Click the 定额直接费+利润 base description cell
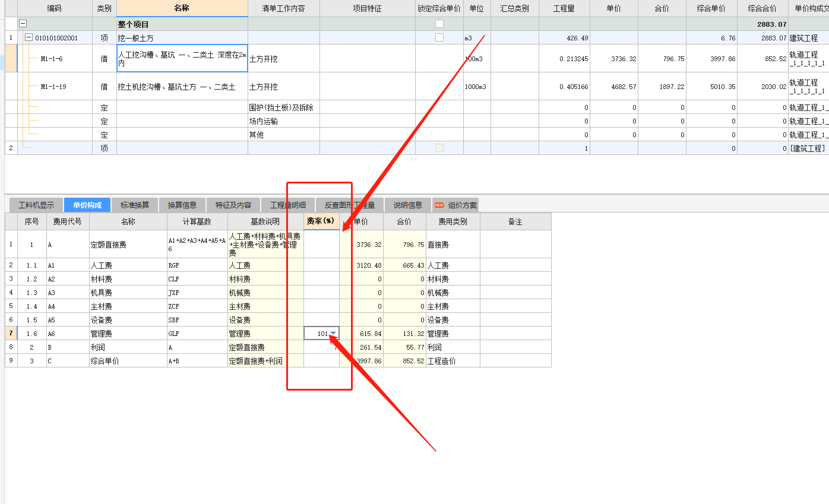829x504 pixels. [265, 361]
